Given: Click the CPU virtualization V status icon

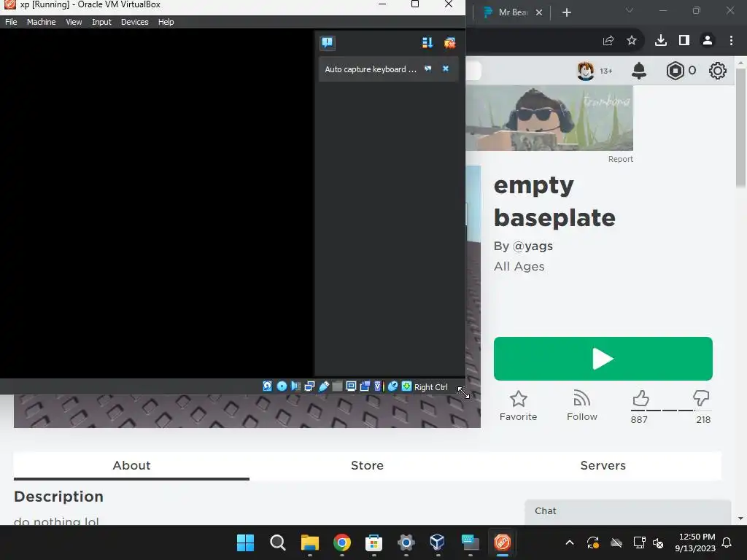Looking at the screenshot, I should click(379, 386).
